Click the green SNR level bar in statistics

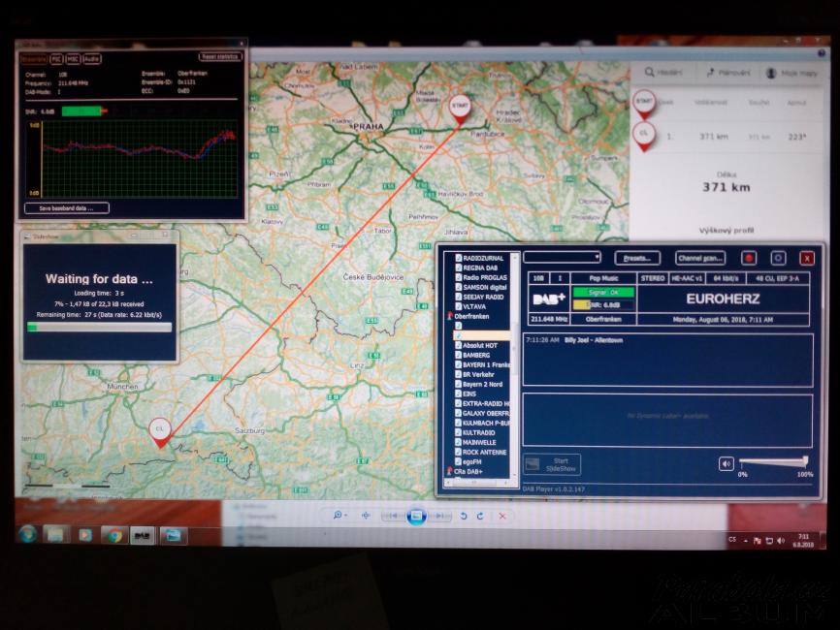coord(83,110)
